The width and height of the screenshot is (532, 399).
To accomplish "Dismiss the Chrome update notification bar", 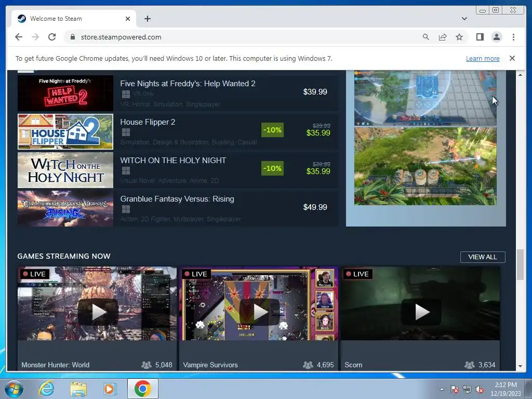I will point(512,58).
